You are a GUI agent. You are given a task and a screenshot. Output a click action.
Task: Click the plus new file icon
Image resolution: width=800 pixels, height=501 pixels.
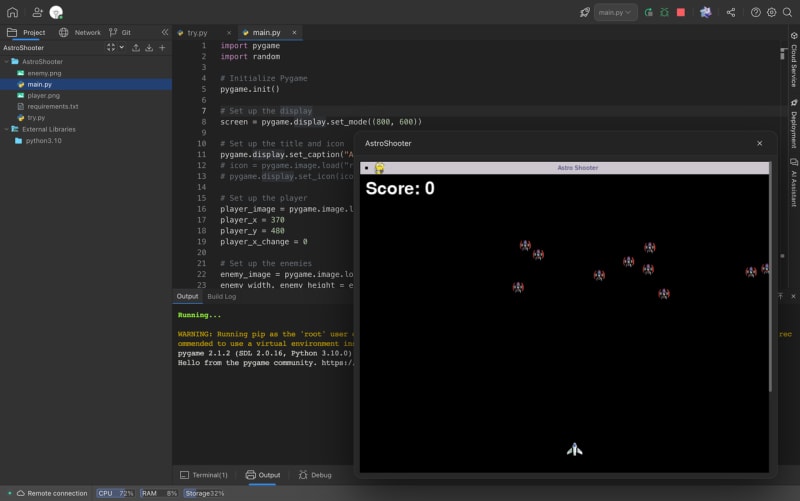[162, 47]
